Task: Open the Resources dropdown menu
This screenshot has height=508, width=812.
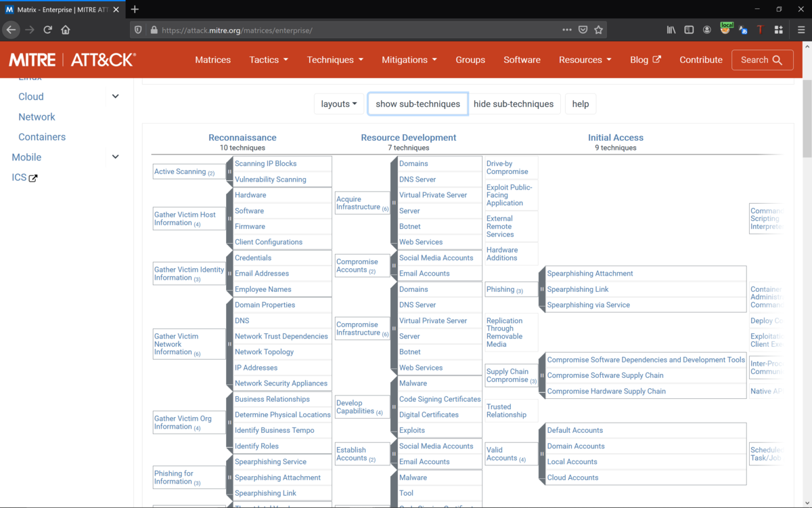Action: point(585,60)
